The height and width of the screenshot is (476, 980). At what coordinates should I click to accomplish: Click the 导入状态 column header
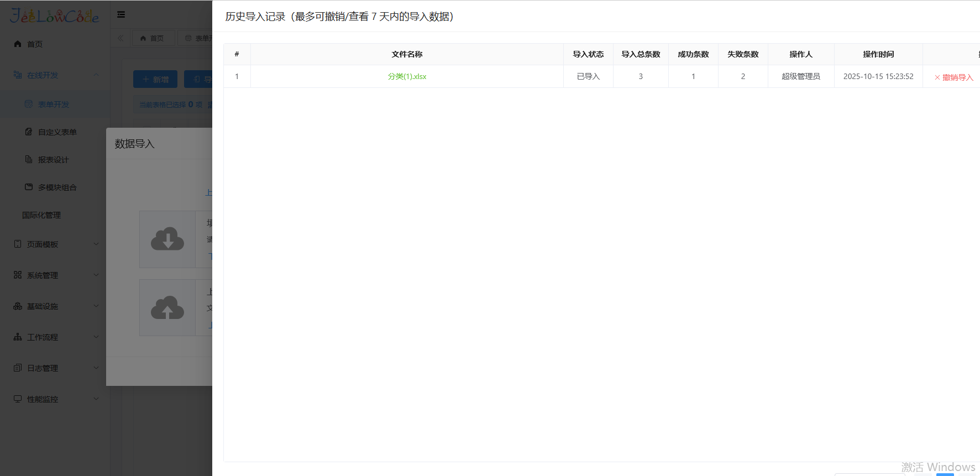click(588, 54)
